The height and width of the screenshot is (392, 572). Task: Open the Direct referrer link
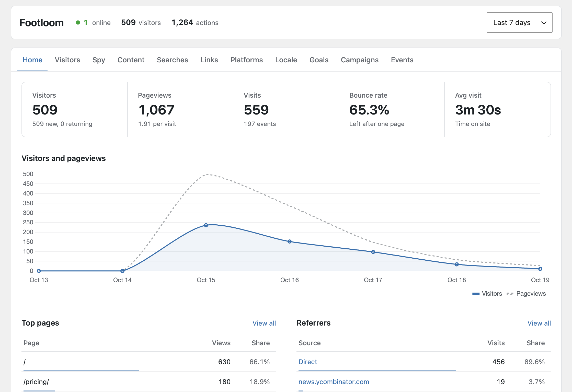point(308,362)
